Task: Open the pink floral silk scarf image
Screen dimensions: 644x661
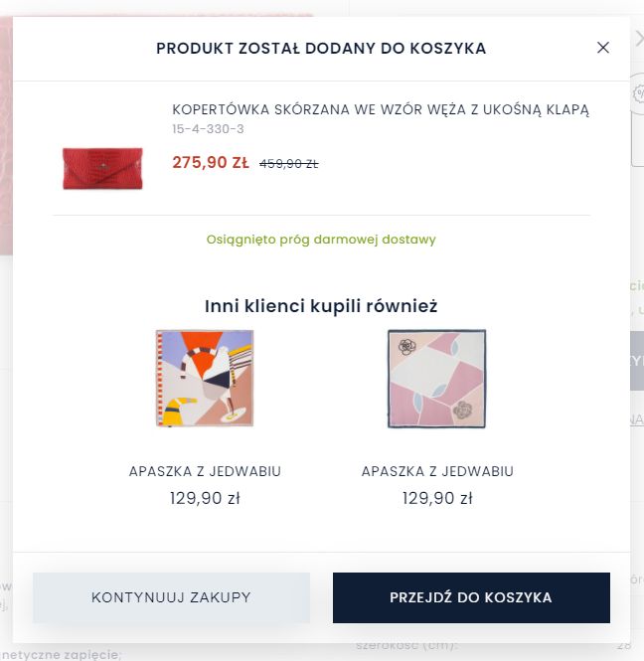Action: [x=436, y=379]
